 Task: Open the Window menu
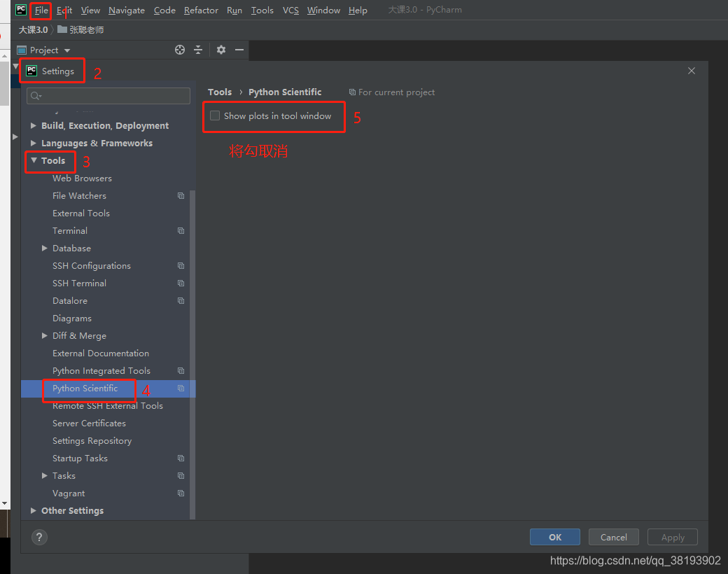click(323, 10)
